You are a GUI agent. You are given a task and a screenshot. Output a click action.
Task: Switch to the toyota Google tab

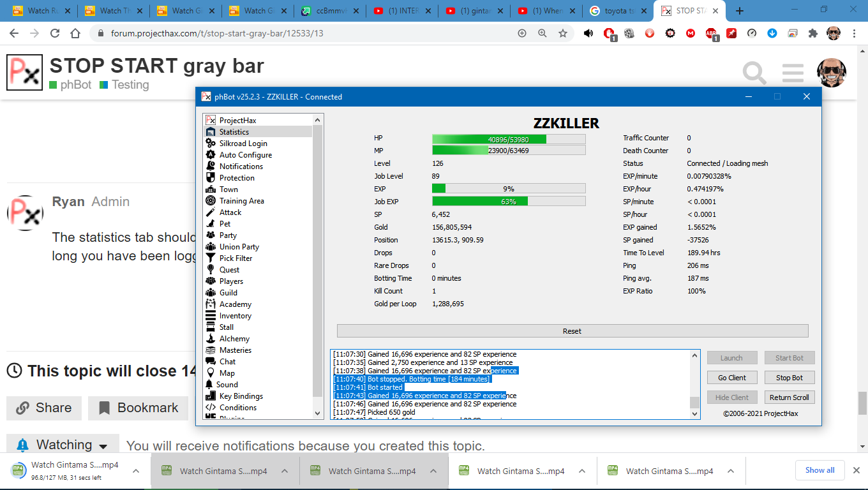point(618,11)
